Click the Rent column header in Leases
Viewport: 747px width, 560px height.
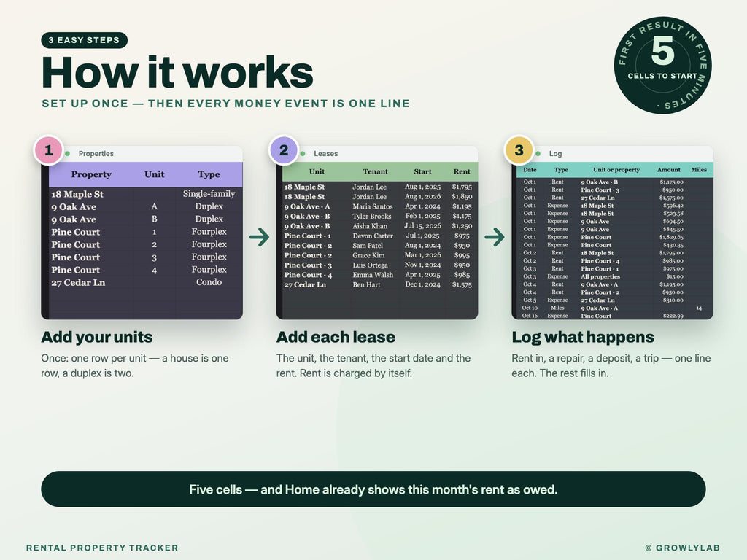462,171
